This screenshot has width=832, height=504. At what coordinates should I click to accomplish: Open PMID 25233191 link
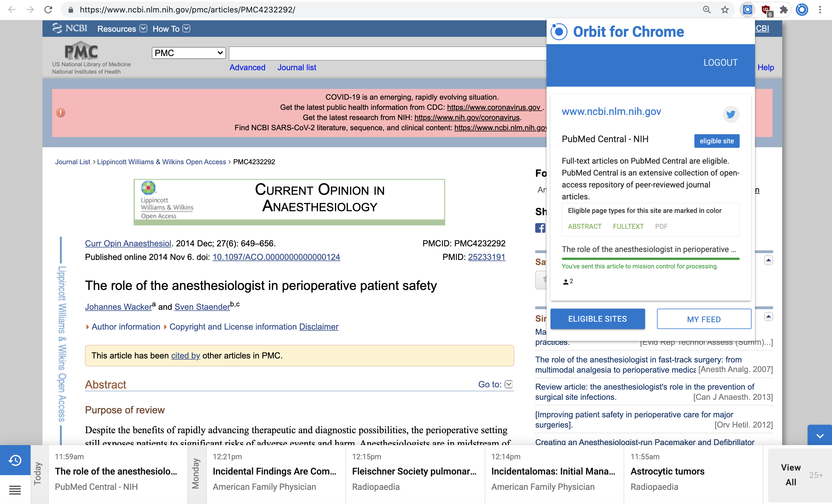(487, 257)
